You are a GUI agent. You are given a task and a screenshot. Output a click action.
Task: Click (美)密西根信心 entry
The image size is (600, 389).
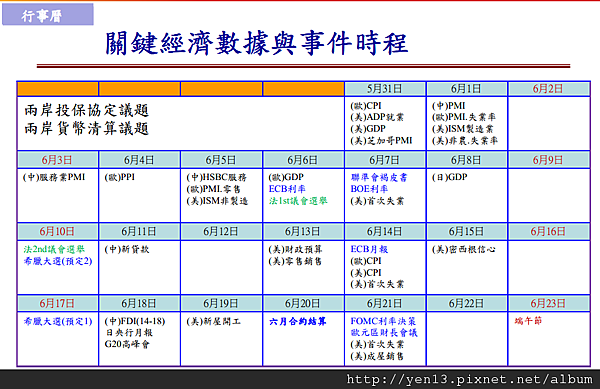click(463, 249)
